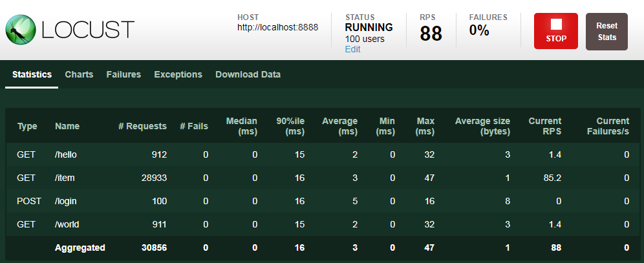Image resolution: width=644 pixels, height=263 pixels.
Task: Show the Exceptions tab
Action: (x=178, y=75)
